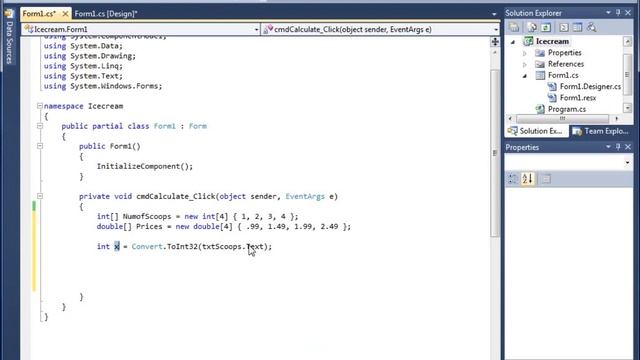Pin the Properties panel
Image resolution: width=640 pixels, height=360 pixels.
[x=618, y=147]
